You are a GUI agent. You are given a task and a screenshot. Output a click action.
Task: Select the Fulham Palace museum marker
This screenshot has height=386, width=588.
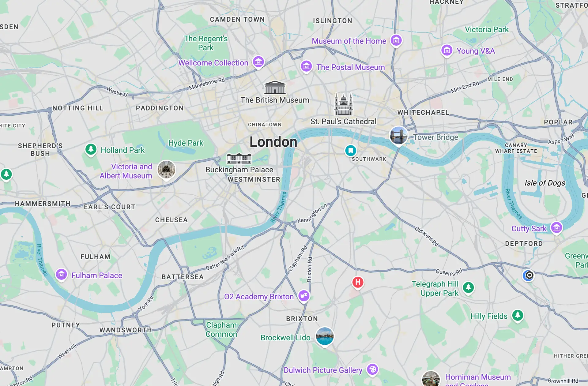(61, 275)
